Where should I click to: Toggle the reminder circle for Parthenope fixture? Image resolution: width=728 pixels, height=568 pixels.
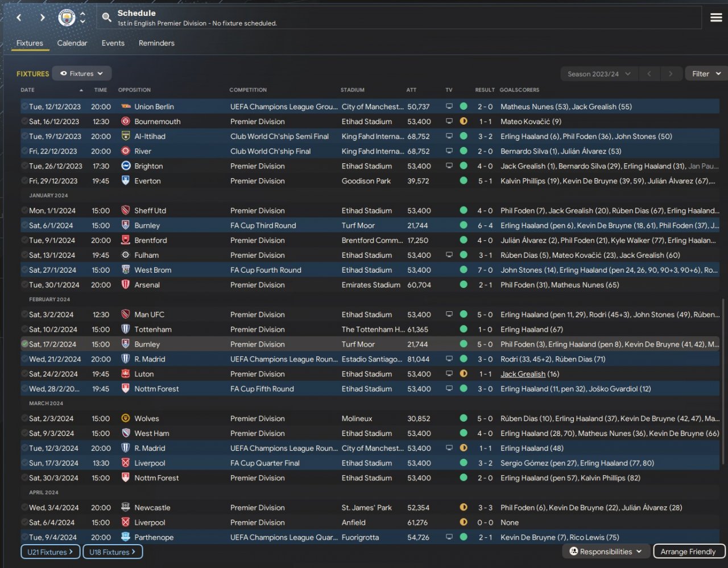(24, 537)
